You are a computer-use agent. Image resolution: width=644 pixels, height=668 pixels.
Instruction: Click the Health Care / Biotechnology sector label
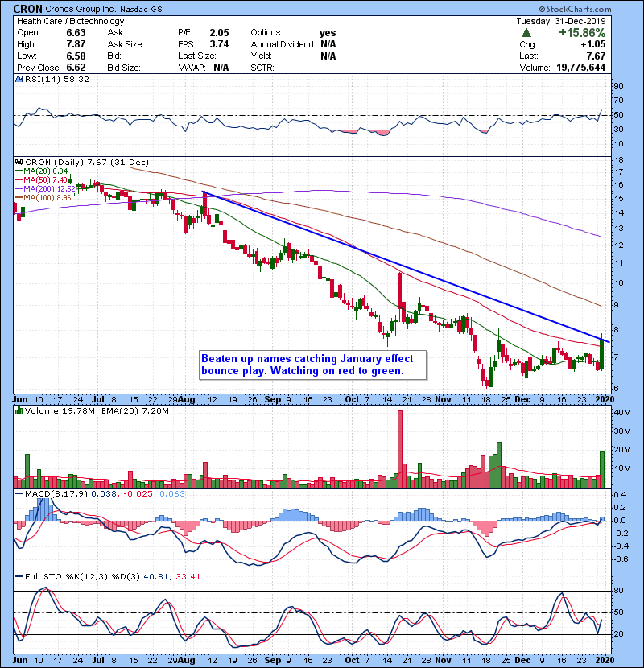pyautogui.click(x=70, y=21)
